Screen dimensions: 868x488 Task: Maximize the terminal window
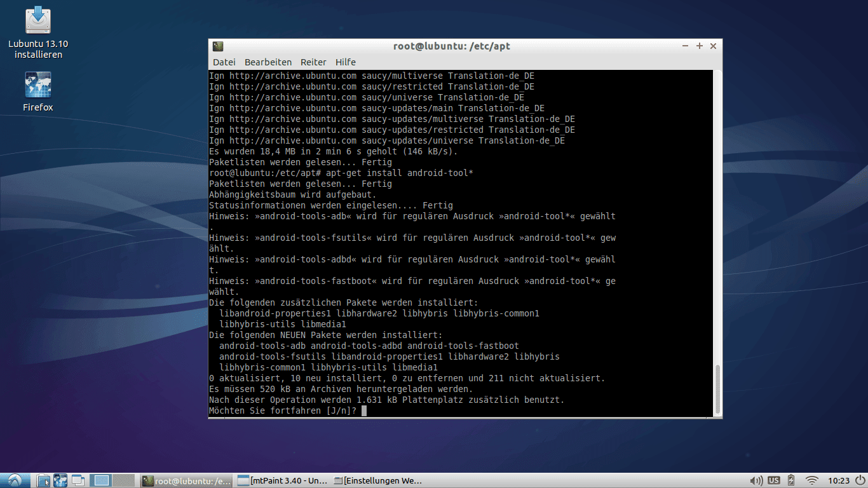700,46
